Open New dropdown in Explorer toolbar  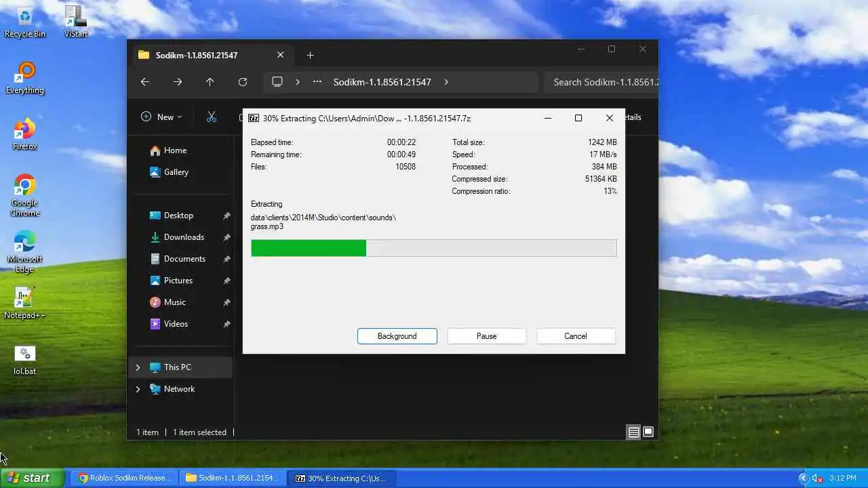tap(161, 117)
